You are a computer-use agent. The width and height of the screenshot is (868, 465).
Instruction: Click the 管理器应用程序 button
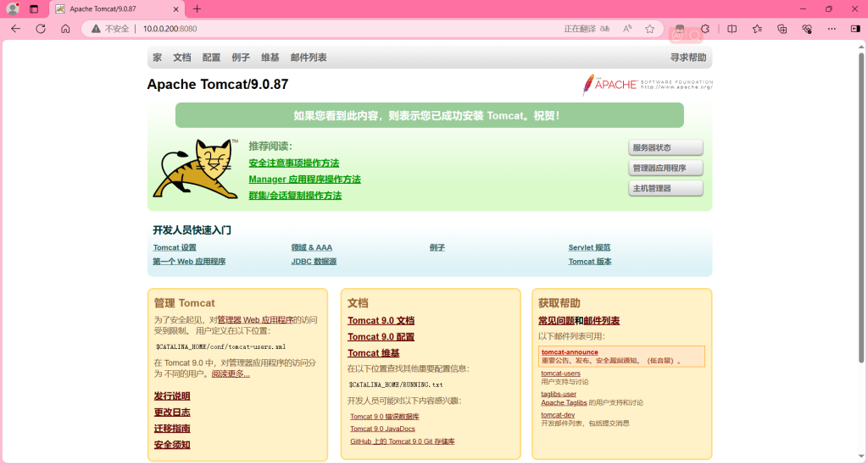(x=665, y=168)
